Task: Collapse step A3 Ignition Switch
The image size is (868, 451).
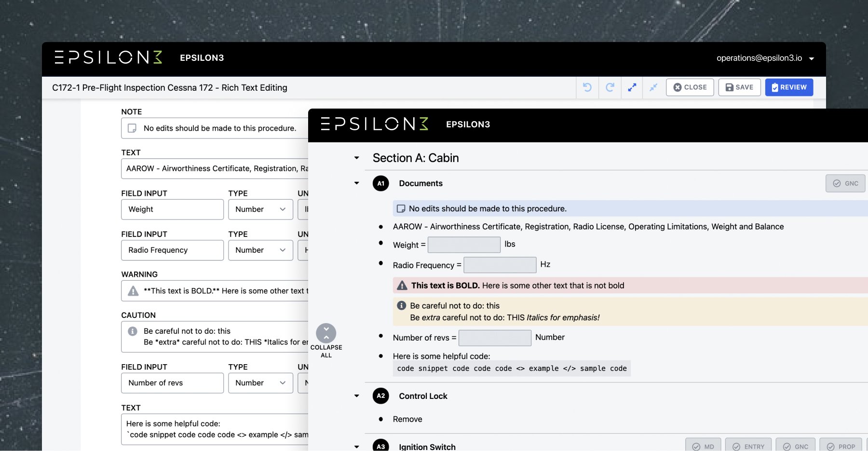Action: point(357,447)
